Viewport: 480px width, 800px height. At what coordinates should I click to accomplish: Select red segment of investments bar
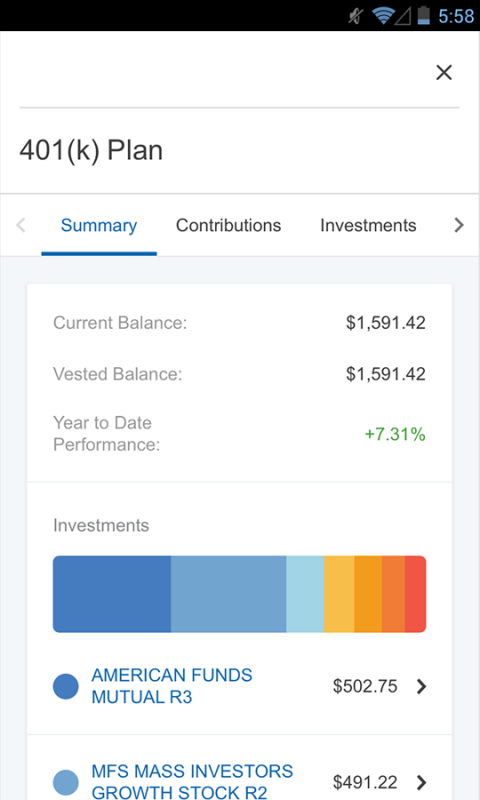tap(416, 594)
